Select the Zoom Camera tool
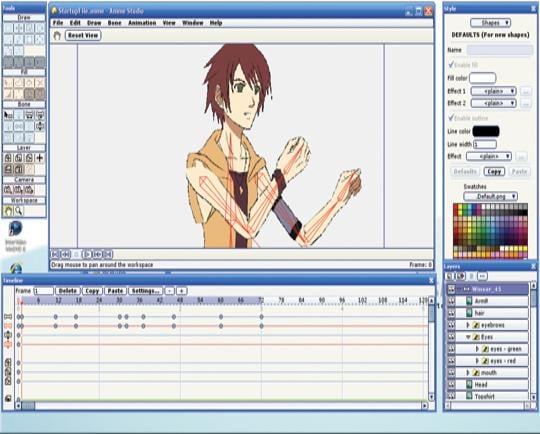The height and width of the screenshot is (434, 540). tap(19, 190)
